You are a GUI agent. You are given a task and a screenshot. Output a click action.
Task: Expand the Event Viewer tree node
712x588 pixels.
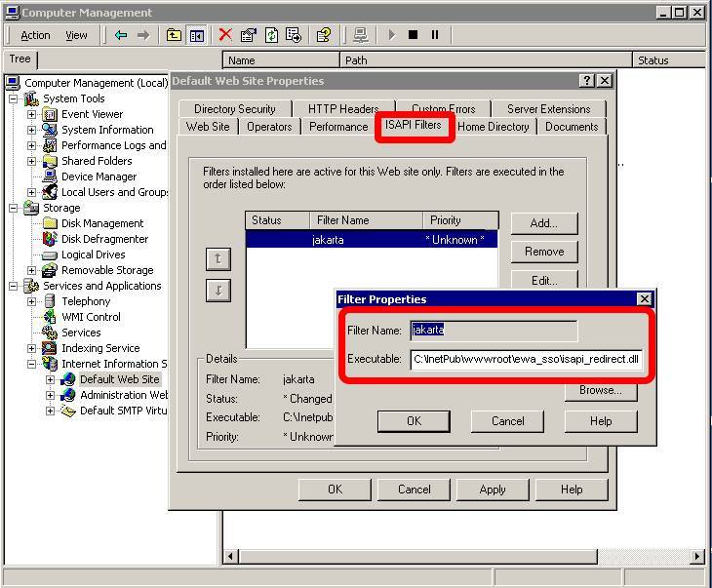(x=31, y=114)
